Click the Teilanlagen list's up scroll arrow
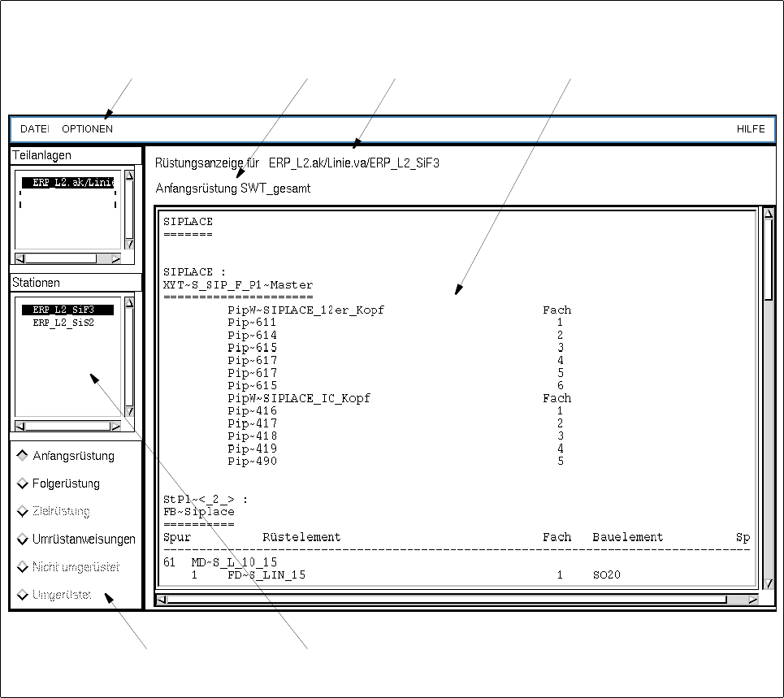This screenshot has width=784, height=698. (129, 176)
